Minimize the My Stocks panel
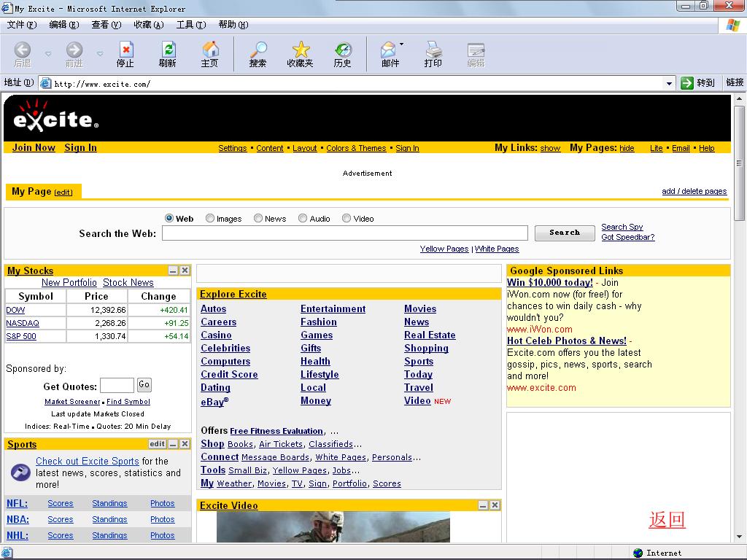 (x=173, y=271)
